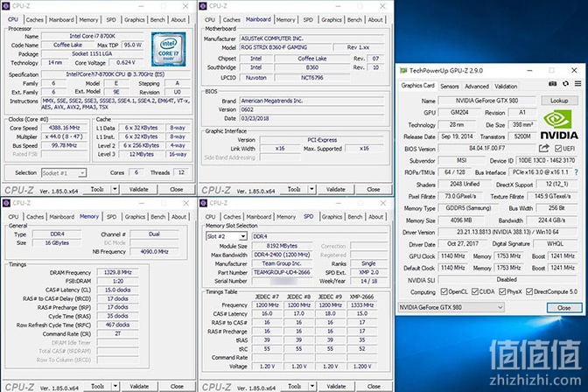
Task: Click the Bandwidth 224.4 GB/s value
Action: [551, 220]
